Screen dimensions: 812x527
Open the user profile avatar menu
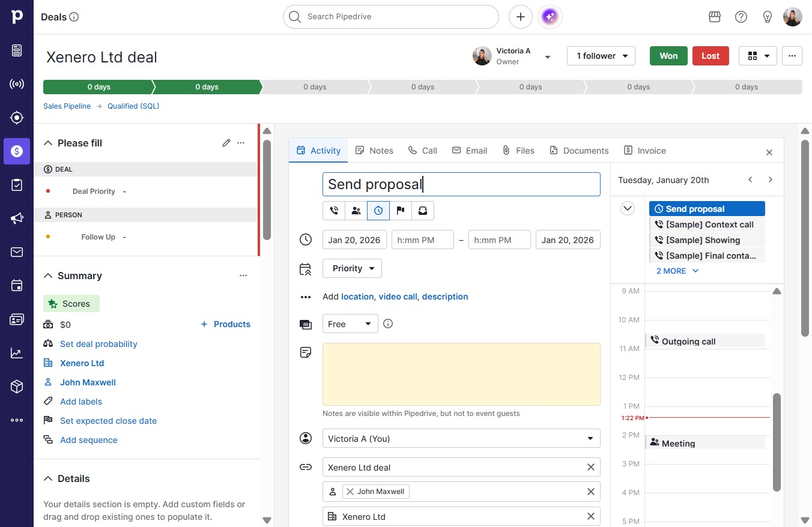[x=793, y=17]
